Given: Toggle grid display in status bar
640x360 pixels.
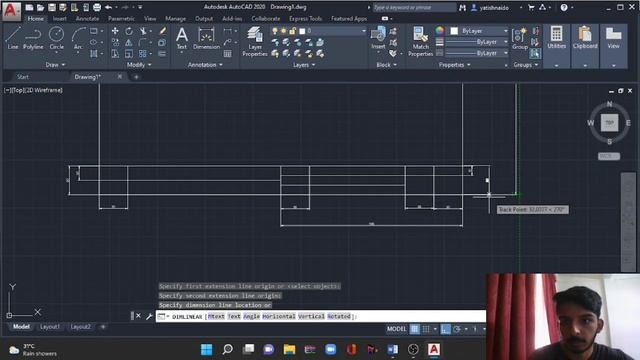Looking at the screenshot, I should [x=414, y=329].
